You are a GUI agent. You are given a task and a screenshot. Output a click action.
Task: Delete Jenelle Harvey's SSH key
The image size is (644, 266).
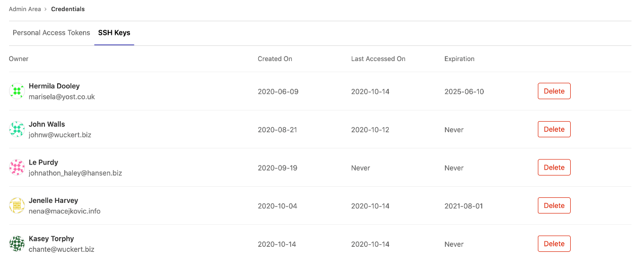pyautogui.click(x=554, y=205)
